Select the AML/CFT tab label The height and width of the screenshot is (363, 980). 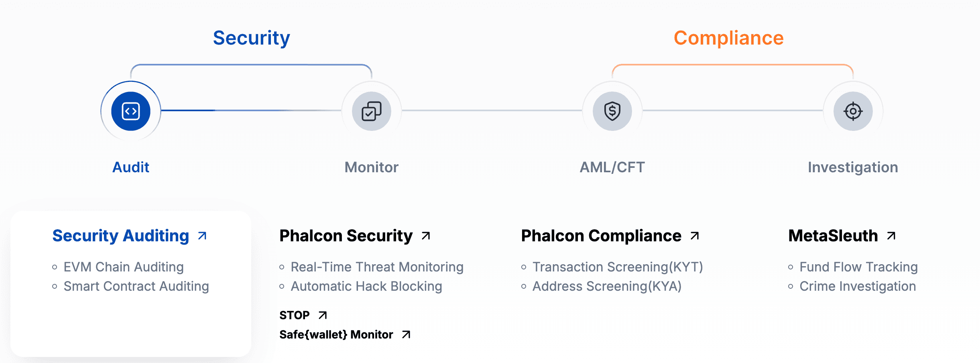click(612, 167)
